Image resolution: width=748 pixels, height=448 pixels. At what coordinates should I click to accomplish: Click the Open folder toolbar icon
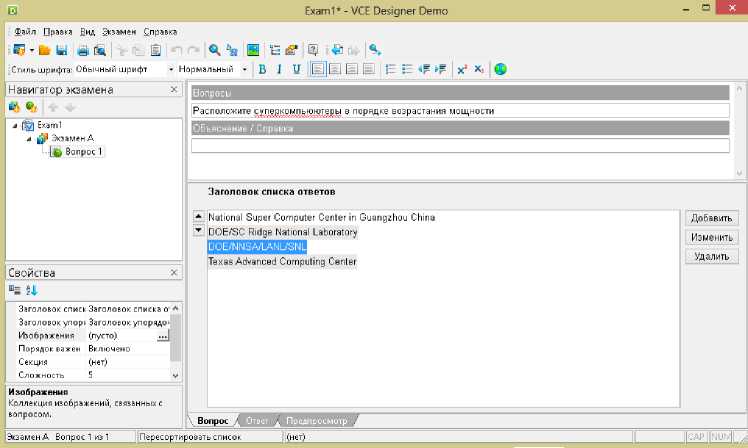click(44, 50)
